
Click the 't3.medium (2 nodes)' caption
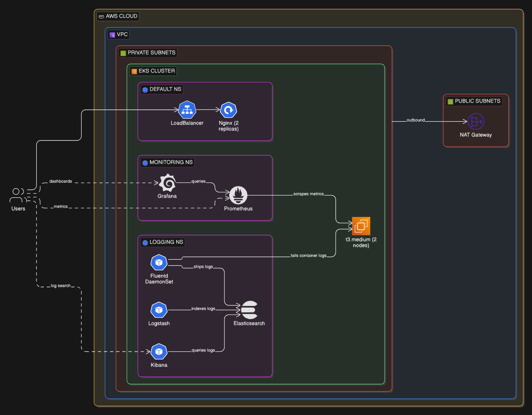coord(361,243)
